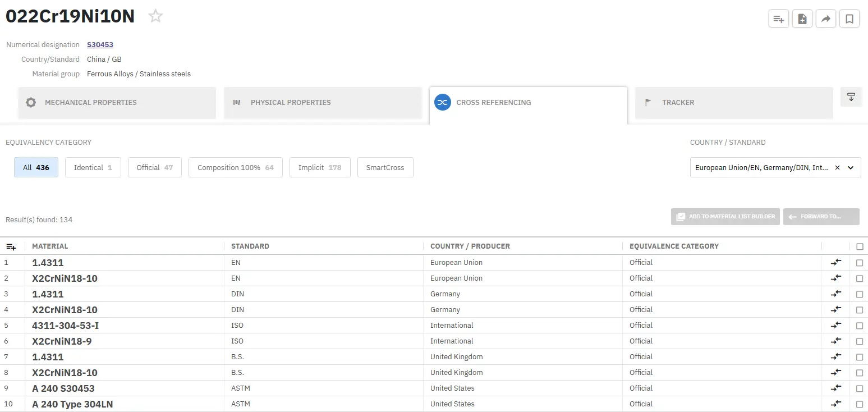This screenshot has height=412, width=868.
Task: Check the box for DIN 1.4311
Action: point(860,294)
